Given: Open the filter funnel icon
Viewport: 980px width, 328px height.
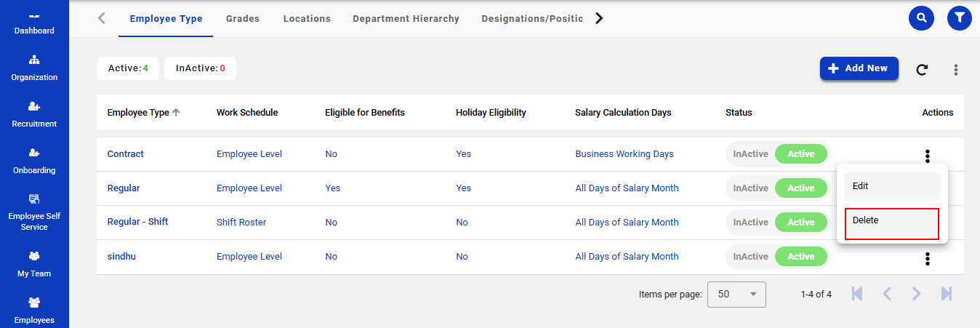Looking at the screenshot, I should tap(960, 17).
